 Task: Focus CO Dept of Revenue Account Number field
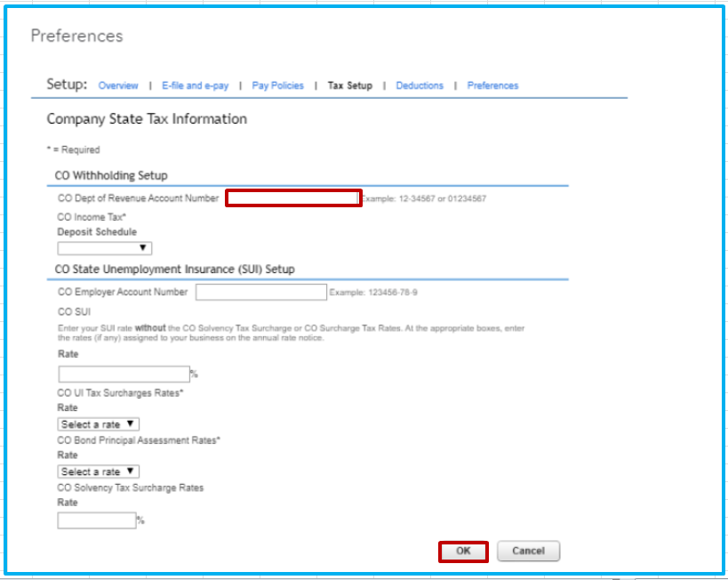click(x=293, y=198)
